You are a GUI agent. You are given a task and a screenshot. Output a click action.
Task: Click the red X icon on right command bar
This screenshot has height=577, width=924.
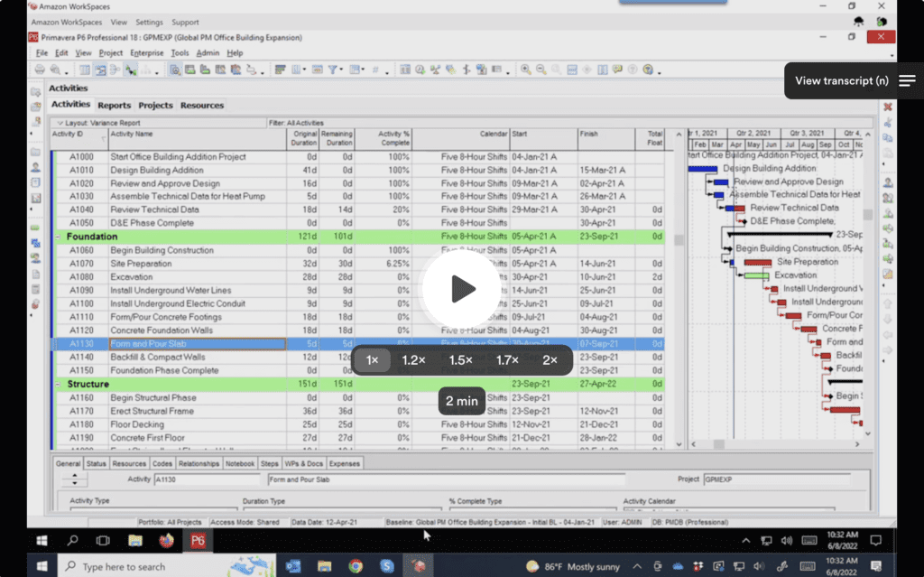click(888, 107)
